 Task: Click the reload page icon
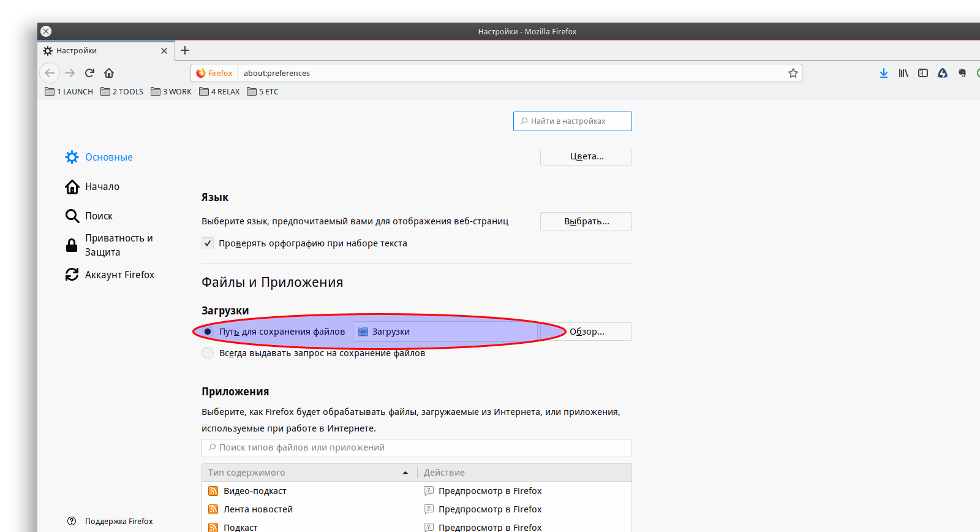(x=89, y=73)
